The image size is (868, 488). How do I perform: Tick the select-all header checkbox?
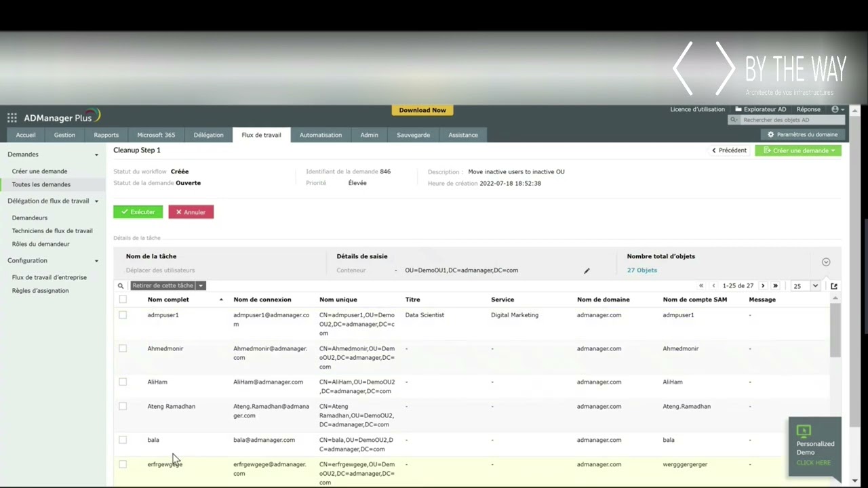(123, 299)
